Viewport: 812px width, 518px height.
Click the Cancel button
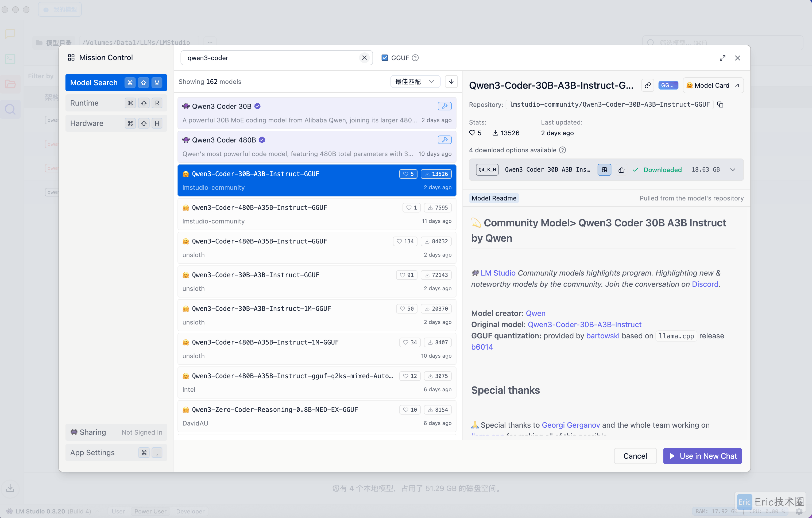point(635,456)
